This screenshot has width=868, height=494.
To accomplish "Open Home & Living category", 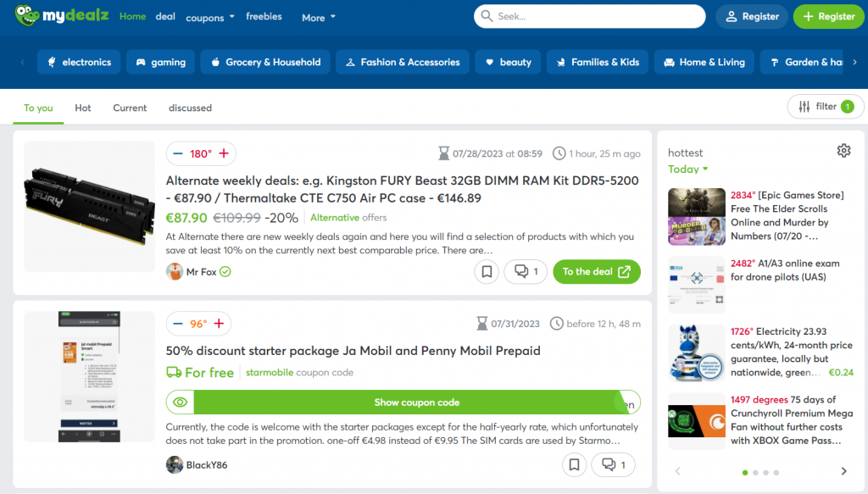I will tap(704, 62).
